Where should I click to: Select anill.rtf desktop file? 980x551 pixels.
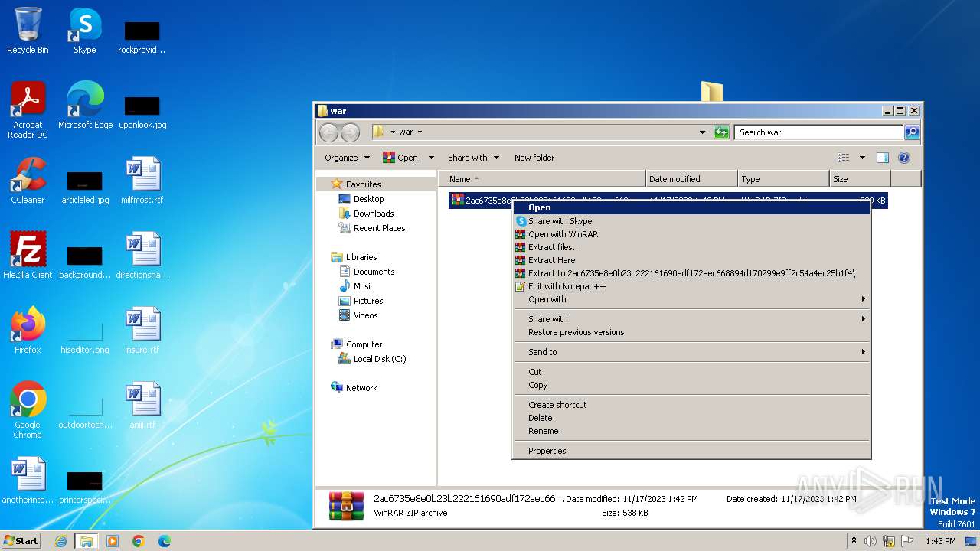(x=142, y=406)
